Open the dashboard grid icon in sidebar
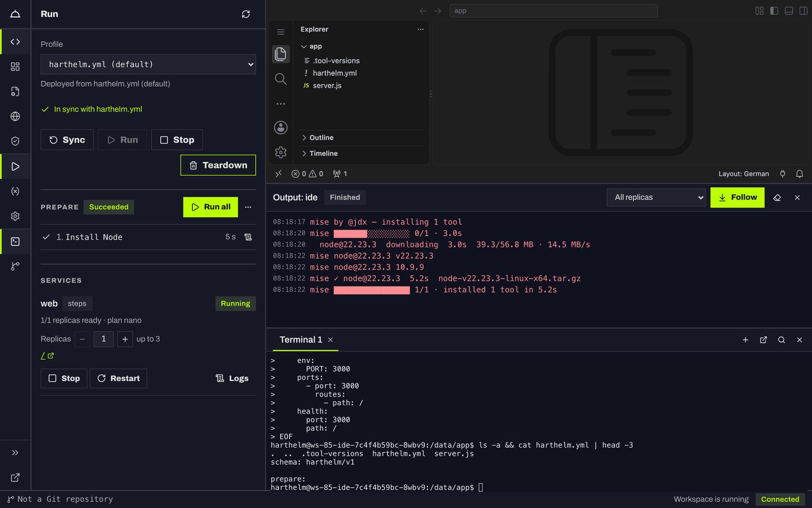The image size is (812, 508). tap(15, 67)
